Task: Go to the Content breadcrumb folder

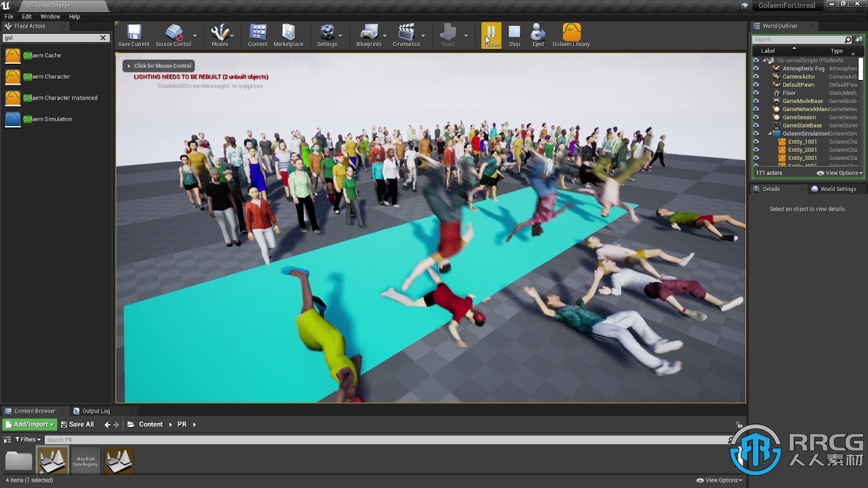Action: pyautogui.click(x=151, y=424)
